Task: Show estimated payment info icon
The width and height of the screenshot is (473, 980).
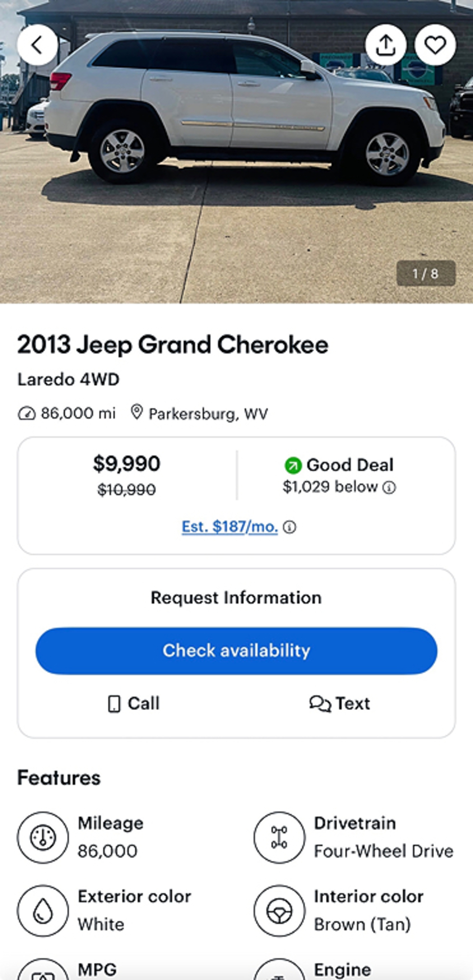Action: coord(290,527)
